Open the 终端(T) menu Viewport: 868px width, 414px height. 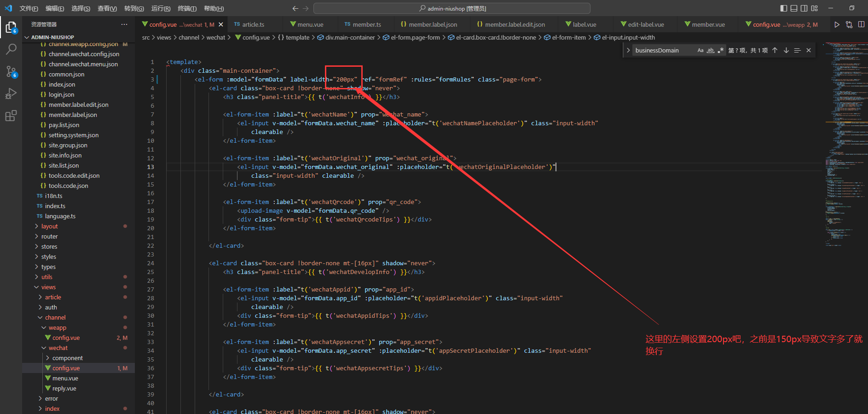click(187, 8)
